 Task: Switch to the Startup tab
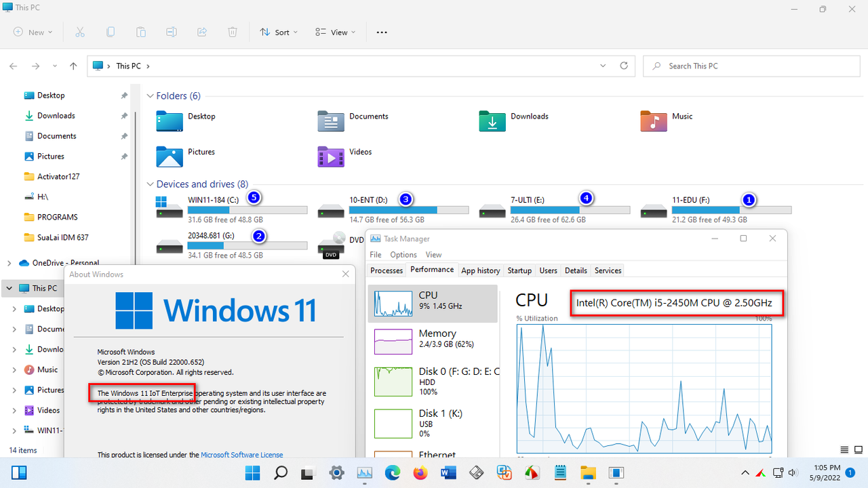(x=519, y=270)
